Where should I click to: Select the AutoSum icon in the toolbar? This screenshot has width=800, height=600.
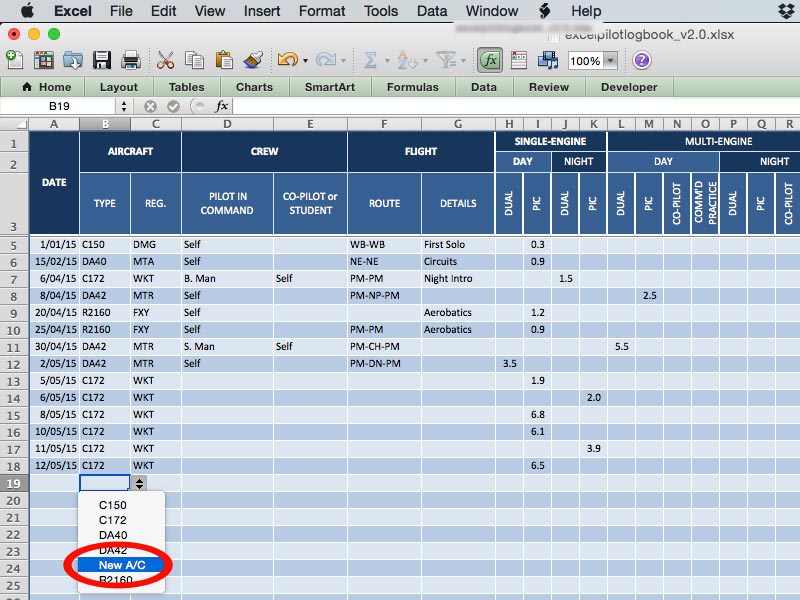(x=369, y=62)
